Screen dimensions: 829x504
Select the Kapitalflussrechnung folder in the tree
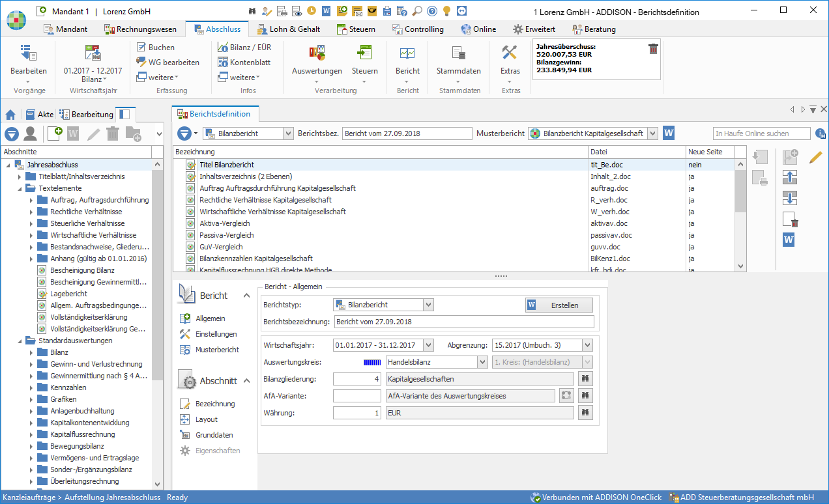(x=82, y=434)
